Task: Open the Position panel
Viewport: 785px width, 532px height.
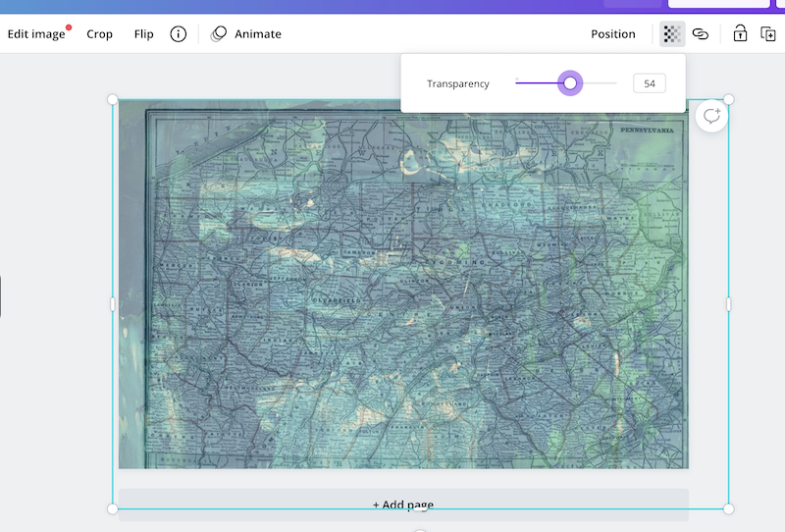Action: (612, 34)
